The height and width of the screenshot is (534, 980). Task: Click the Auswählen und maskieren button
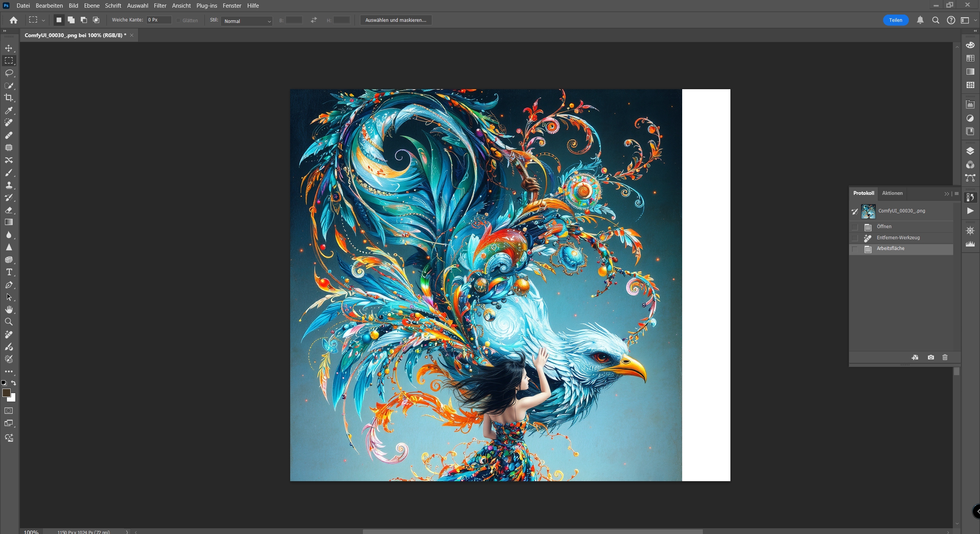click(395, 20)
